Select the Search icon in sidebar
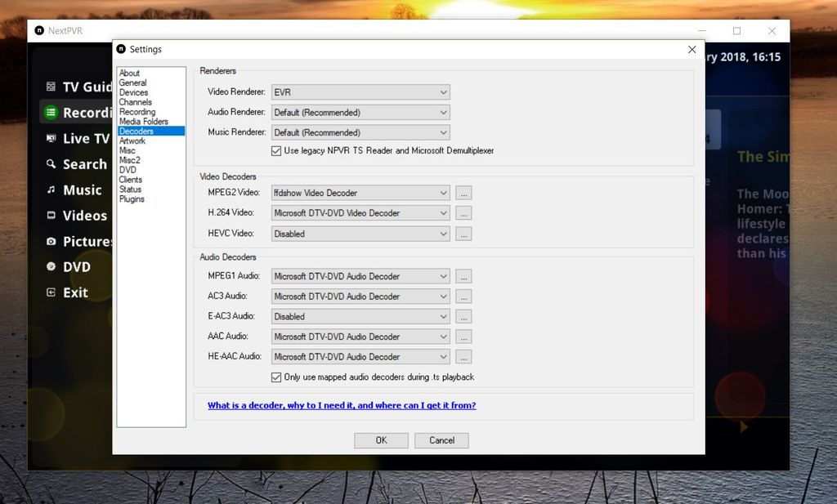The width and height of the screenshot is (837, 504). coord(51,164)
